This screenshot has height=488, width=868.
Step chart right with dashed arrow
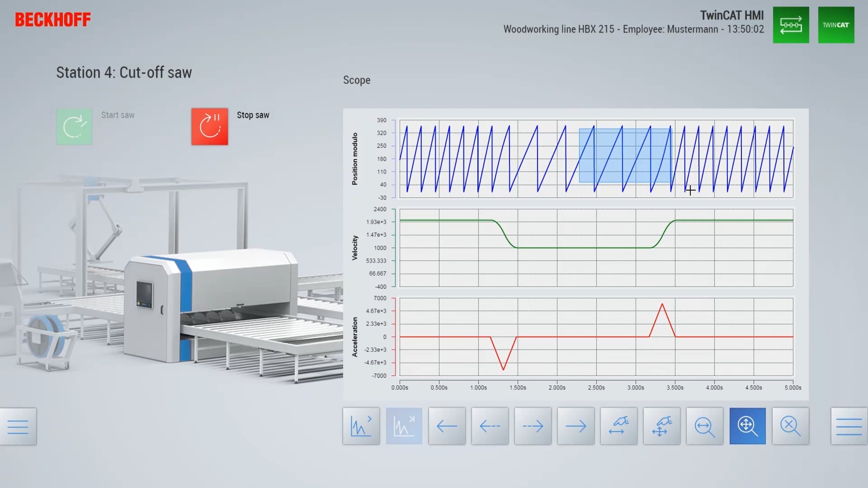pos(533,426)
